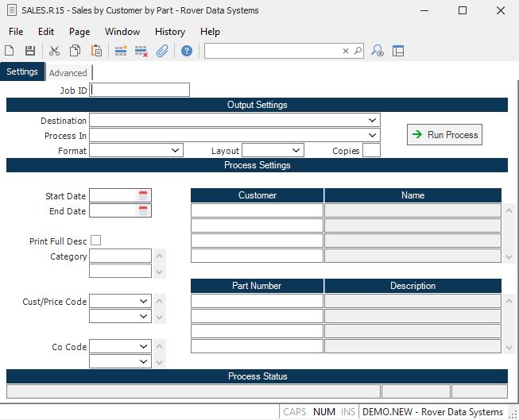Open the Start Date calendar picker
This screenshot has height=420, width=519.
tap(143, 195)
